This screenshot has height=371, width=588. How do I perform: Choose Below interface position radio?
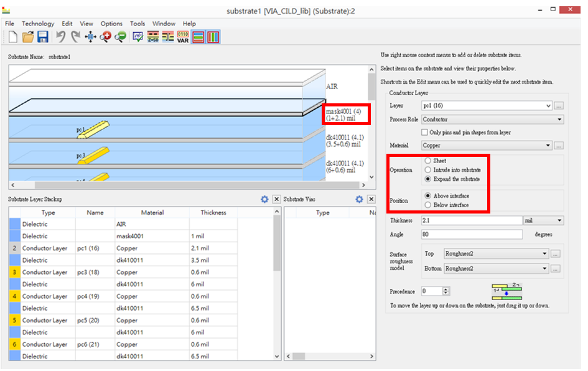[427, 205]
